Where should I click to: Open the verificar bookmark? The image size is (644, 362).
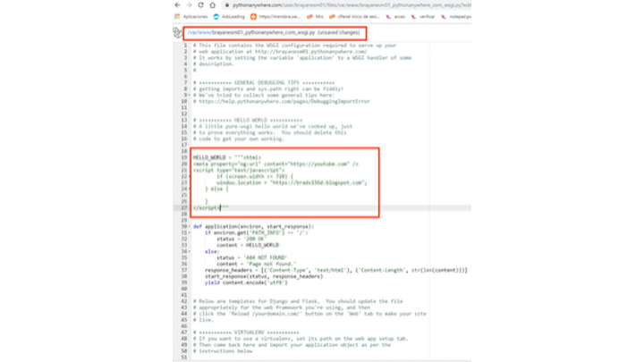(423, 17)
